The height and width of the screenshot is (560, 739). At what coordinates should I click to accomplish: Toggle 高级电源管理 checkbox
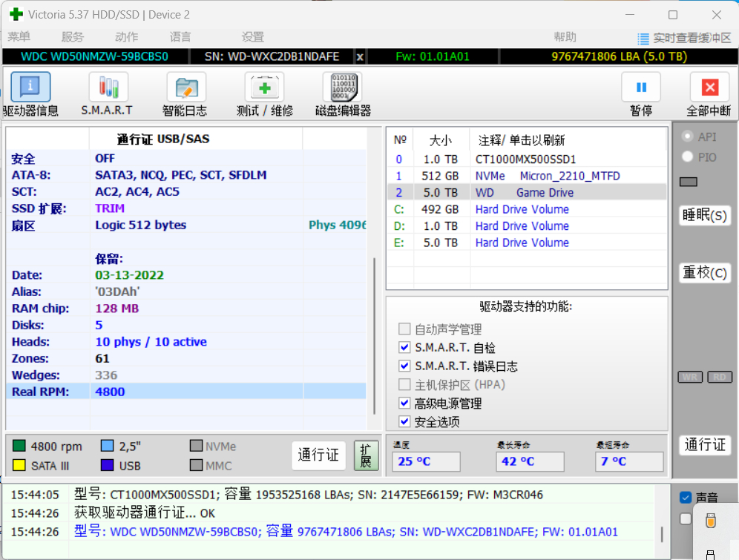(x=404, y=403)
